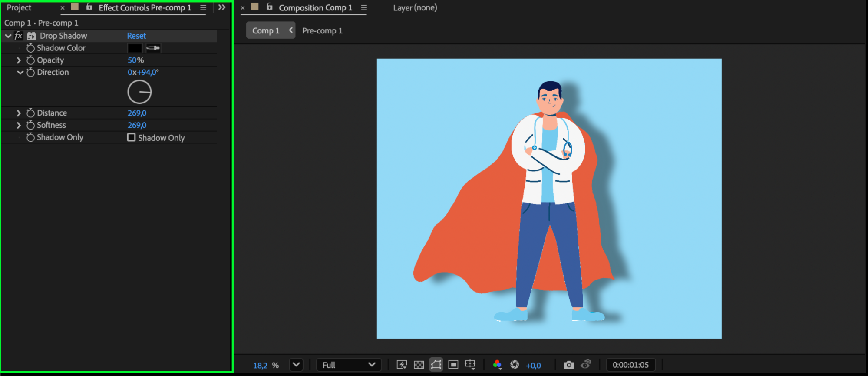This screenshot has height=376, width=868.
Task: Open grid and guide options
Action: (470, 365)
